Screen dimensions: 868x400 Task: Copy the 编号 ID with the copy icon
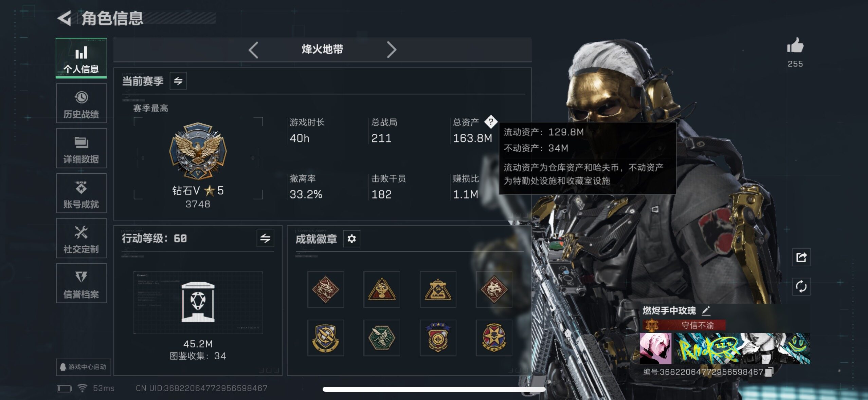(x=770, y=372)
